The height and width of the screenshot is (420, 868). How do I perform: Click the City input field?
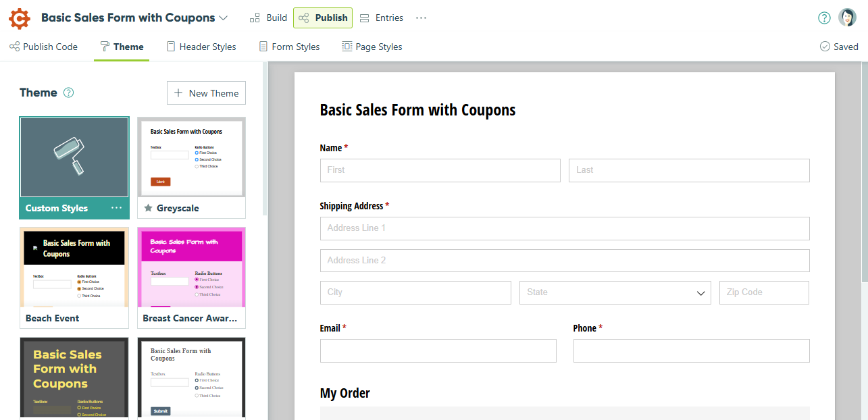point(415,292)
